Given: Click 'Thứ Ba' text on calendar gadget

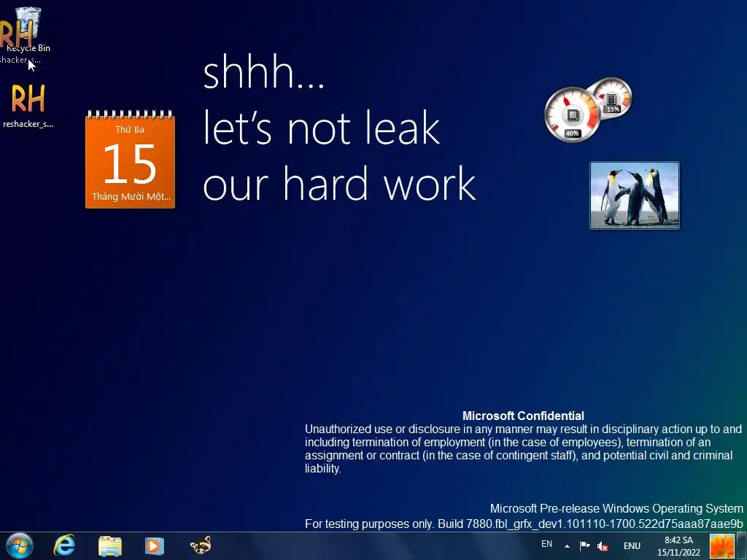Looking at the screenshot, I should tap(130, 130).
